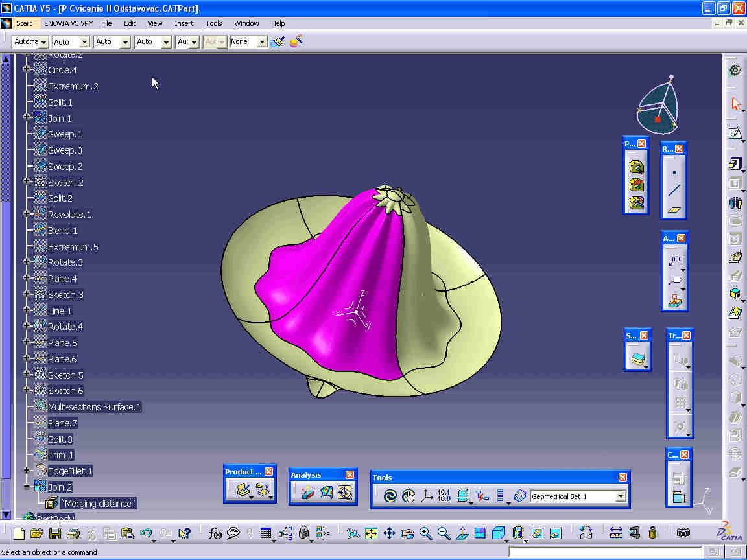Click the Capture camera icon
The image size is (747, 560).
683,533
